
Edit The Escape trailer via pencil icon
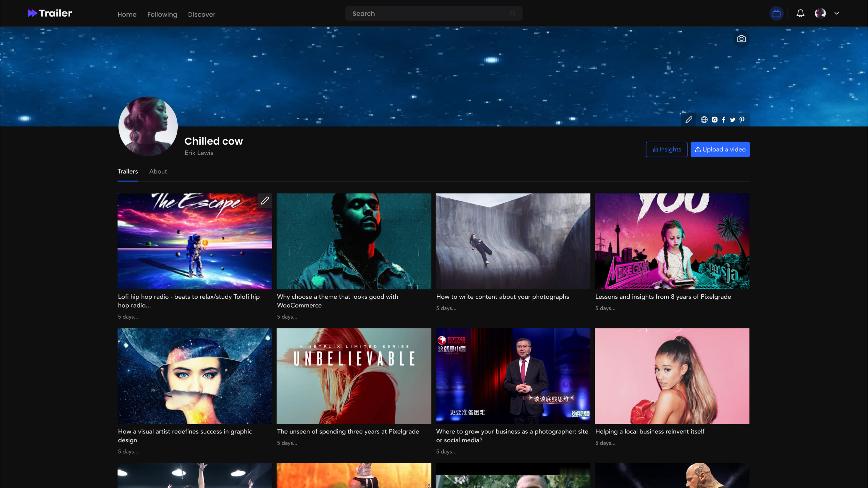tap(265, 201)
